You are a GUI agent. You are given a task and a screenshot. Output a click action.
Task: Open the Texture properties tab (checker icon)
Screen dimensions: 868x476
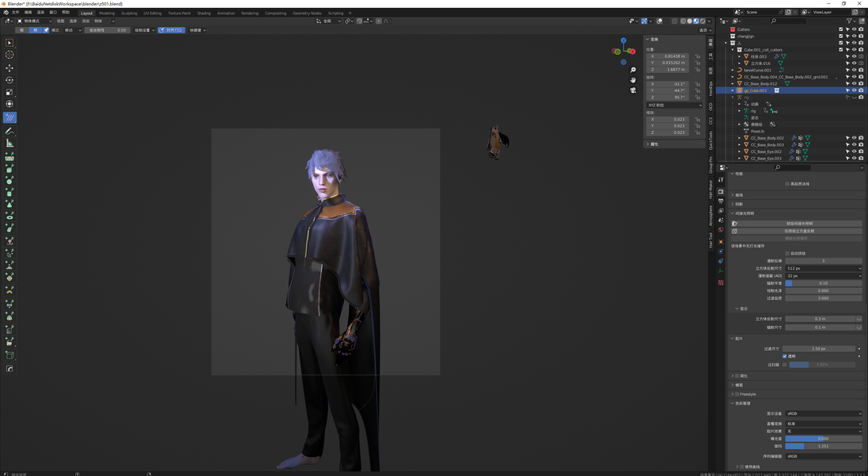coord(721,282)
